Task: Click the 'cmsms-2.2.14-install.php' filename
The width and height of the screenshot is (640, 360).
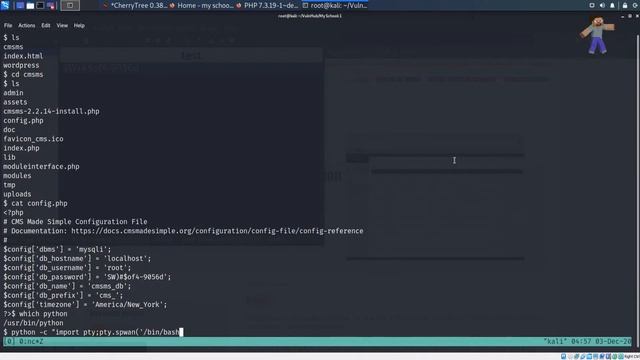Action: click(x=51, y=111)
